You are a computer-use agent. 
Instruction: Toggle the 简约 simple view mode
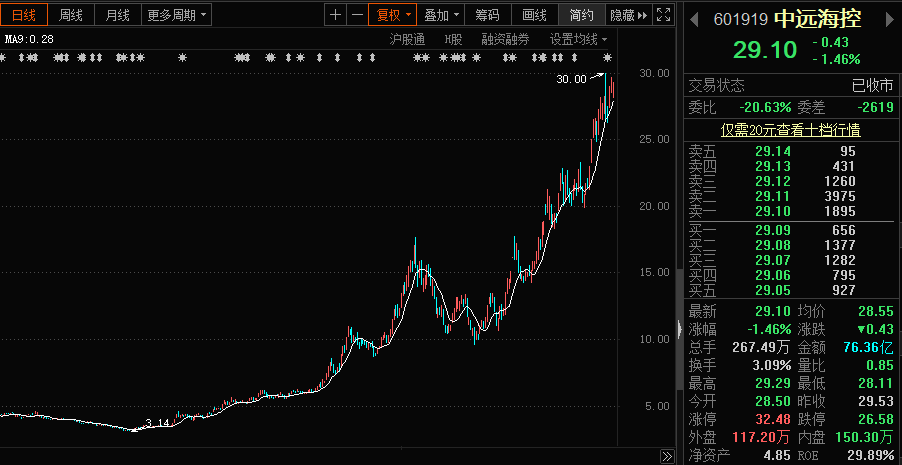click(581, 15)
